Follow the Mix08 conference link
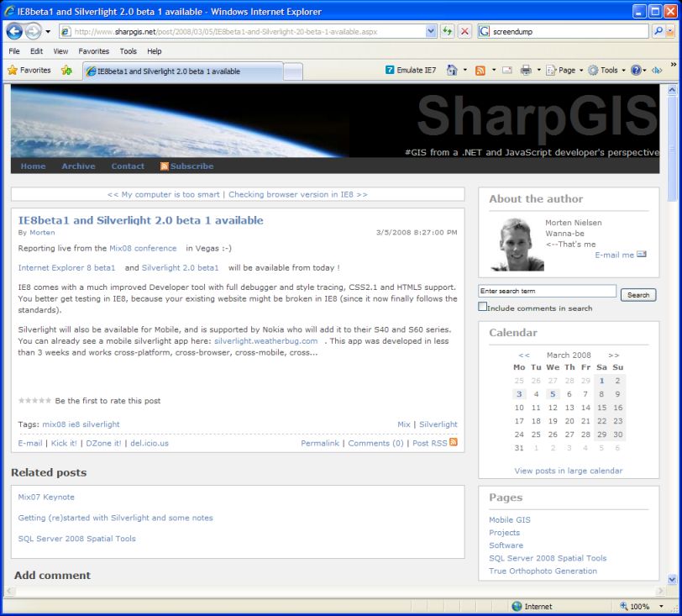 [143, 249]
